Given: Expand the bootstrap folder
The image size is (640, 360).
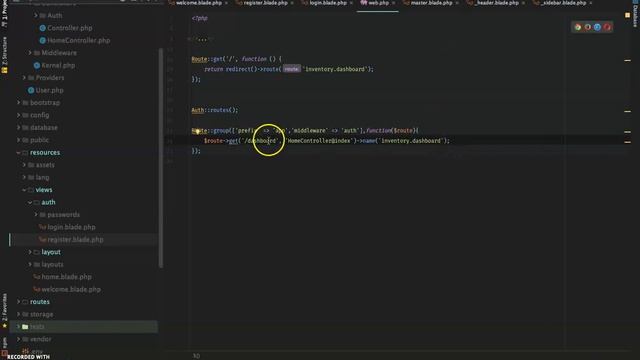Looking at the screenshot, I should coord(19,103).
